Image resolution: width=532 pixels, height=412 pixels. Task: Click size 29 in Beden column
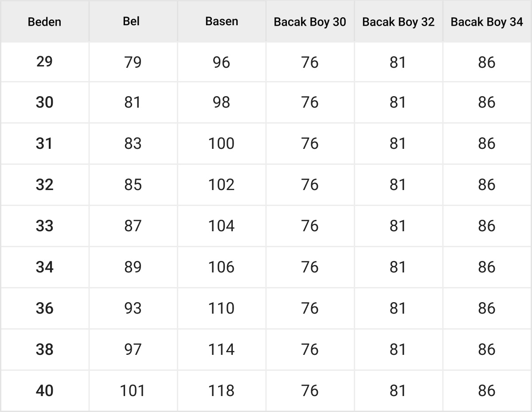44,62
